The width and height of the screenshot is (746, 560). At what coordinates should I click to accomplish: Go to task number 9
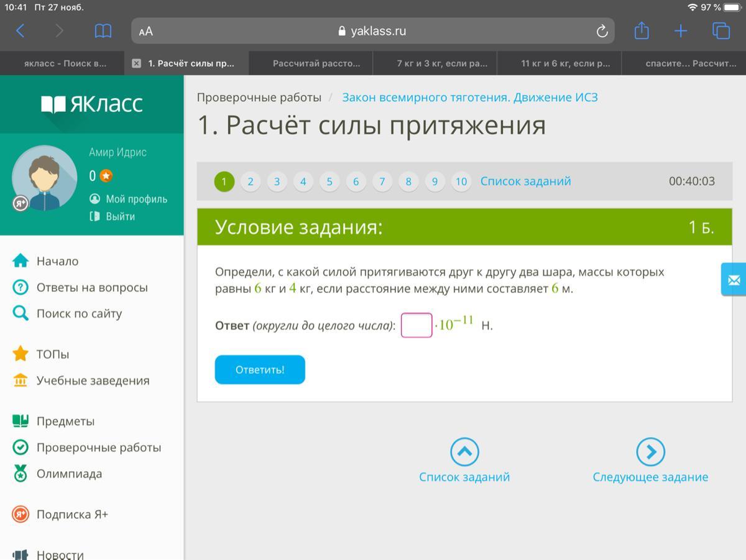point(435,181)
